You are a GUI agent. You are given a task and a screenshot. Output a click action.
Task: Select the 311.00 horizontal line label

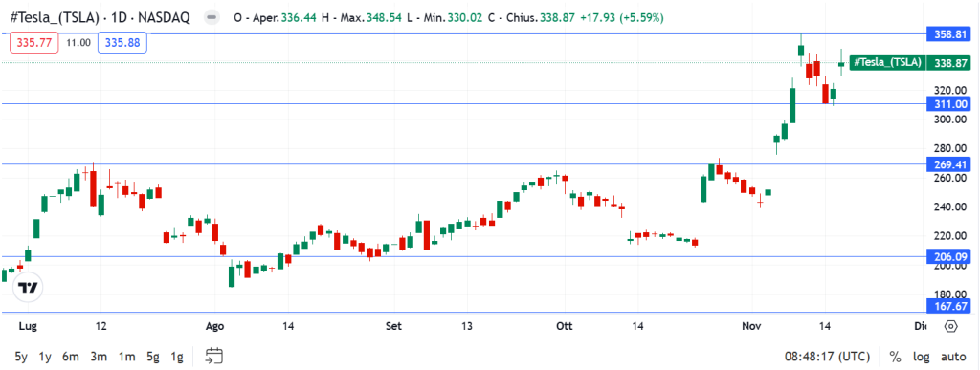pyautogui.click(x=947, y=104)
